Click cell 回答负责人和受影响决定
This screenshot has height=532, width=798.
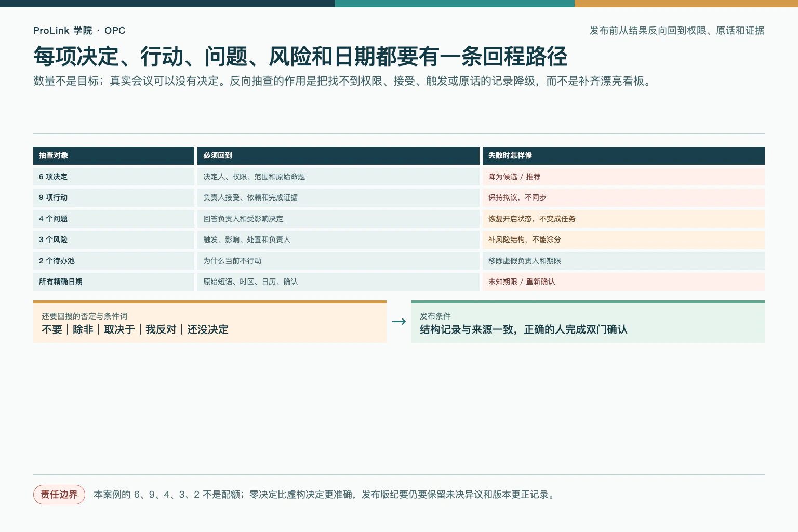[338, 219]
